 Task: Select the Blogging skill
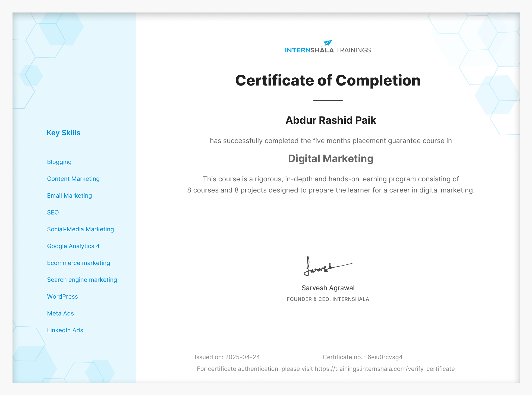coord(59,162)
